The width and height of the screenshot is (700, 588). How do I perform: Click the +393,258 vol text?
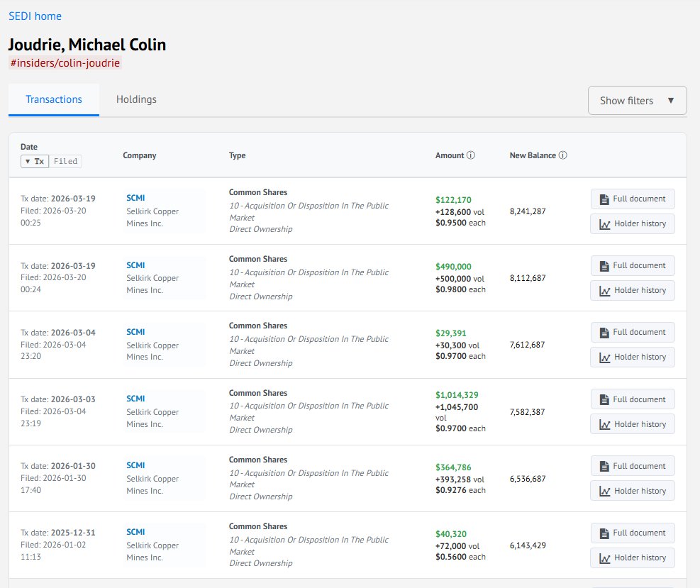(460, 479)
